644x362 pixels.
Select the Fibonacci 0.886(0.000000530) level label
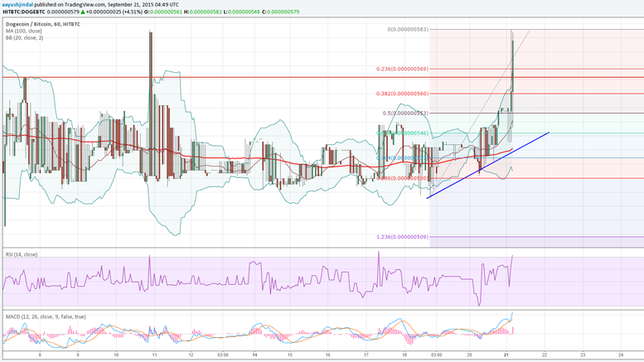(403, 178)
